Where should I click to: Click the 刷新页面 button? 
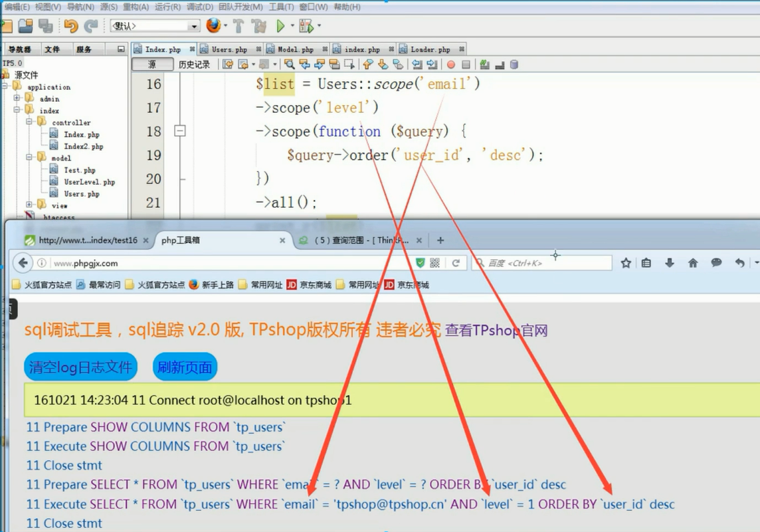point(185,367)
